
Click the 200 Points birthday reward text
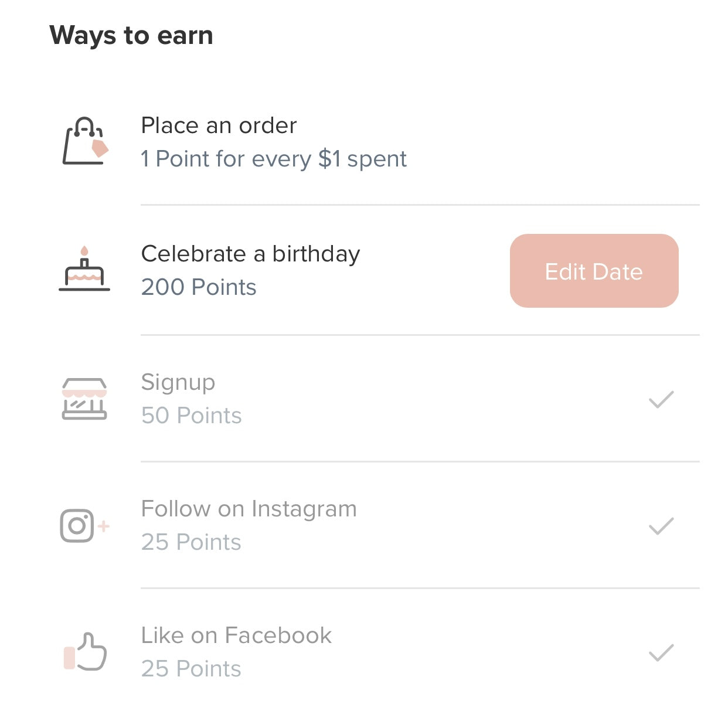199,287
